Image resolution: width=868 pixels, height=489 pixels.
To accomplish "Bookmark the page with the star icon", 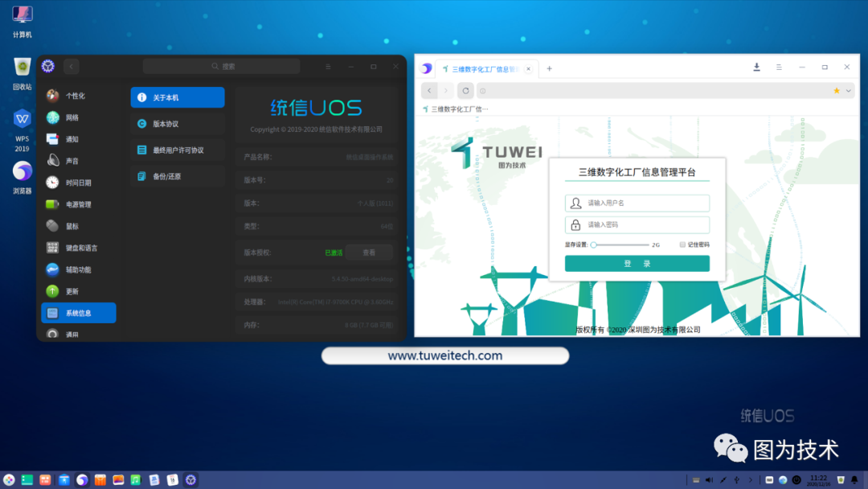I will pyautogui.click(x=837, y=91).
